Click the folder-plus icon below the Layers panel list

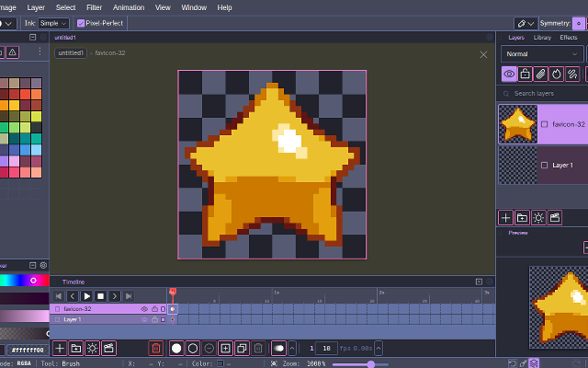[522, 218]
